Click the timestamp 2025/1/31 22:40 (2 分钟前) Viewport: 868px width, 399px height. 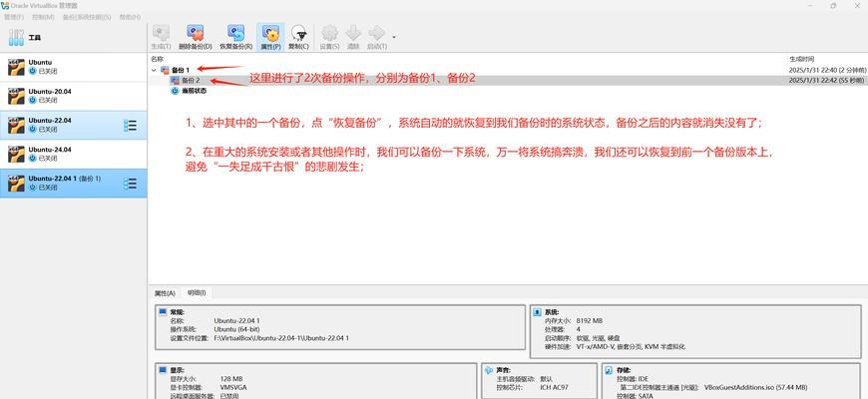[x=827, y=70]
